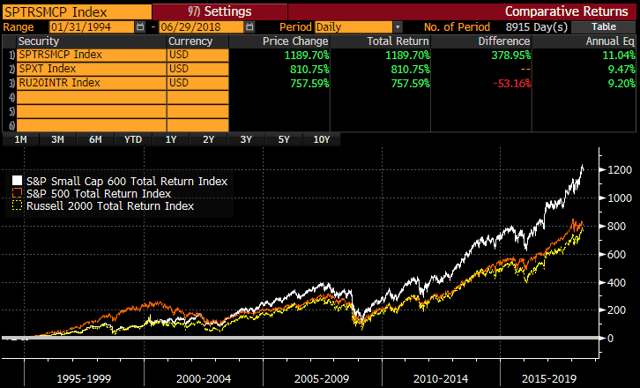Click the 2000-2004 axis label
The width and height of the screenshot is (640, 388).
click(203, 379)
